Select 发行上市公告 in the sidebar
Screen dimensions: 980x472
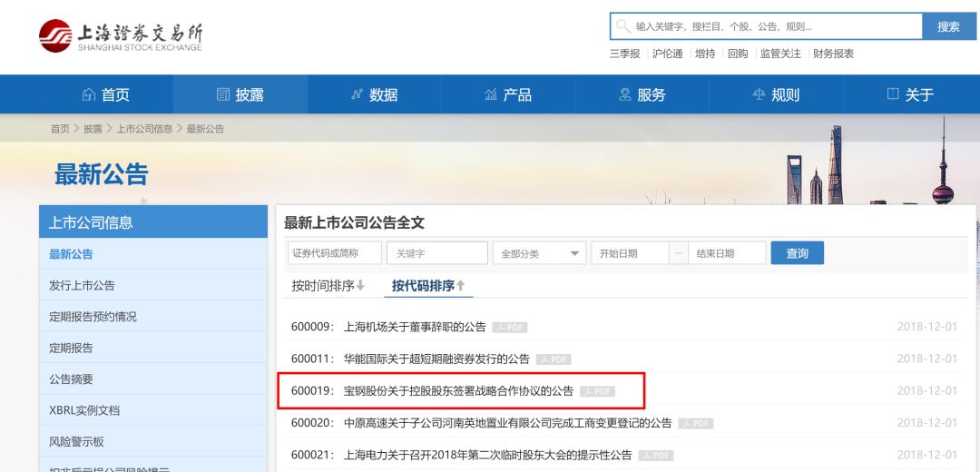click(x=153, y=285)
